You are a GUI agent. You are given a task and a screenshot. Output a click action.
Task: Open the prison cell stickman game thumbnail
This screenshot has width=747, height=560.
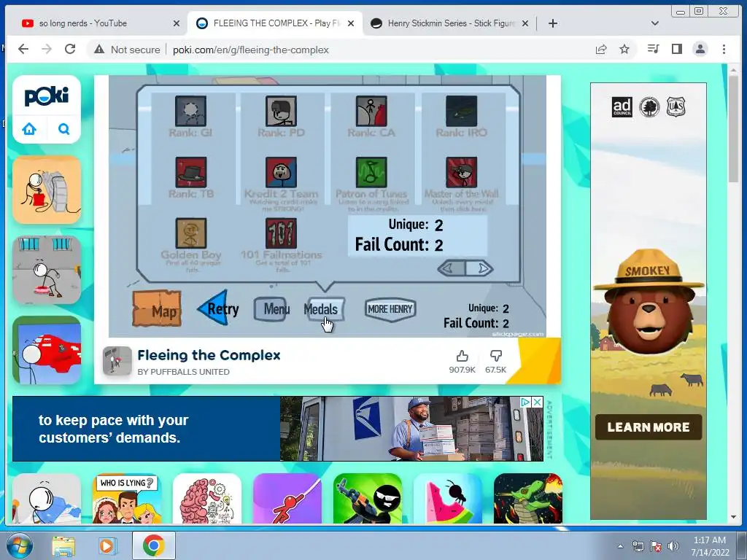(x=47, y=270)
